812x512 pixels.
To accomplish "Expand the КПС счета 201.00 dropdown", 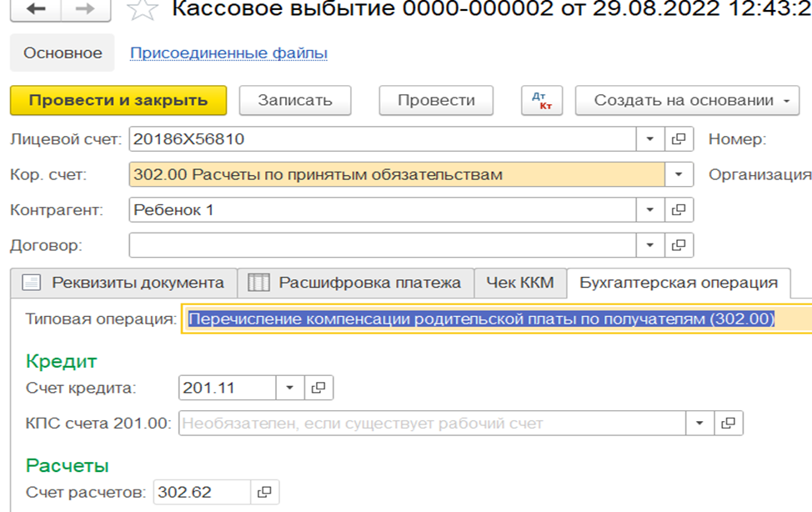I will (699, 424).
